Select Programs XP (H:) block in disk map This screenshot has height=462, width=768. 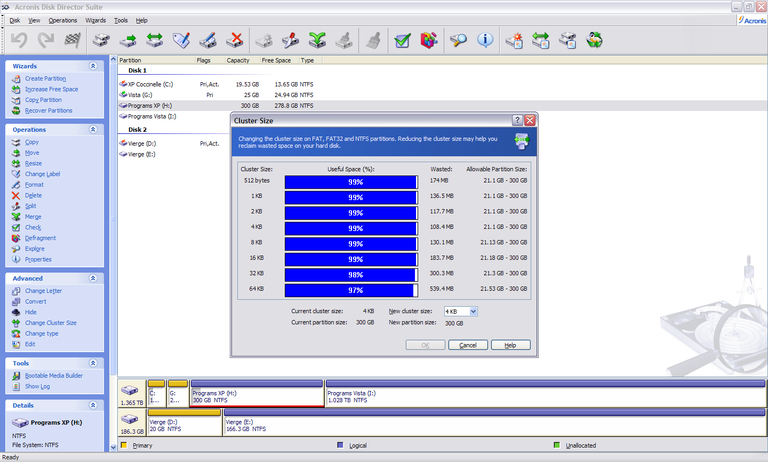click(257, 393)
